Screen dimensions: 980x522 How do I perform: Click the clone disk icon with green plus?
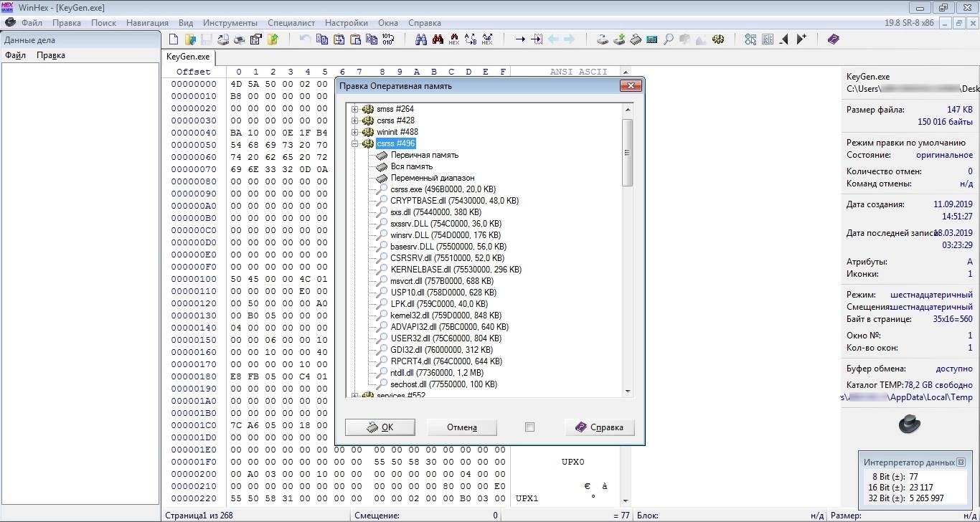click(619, 39)
